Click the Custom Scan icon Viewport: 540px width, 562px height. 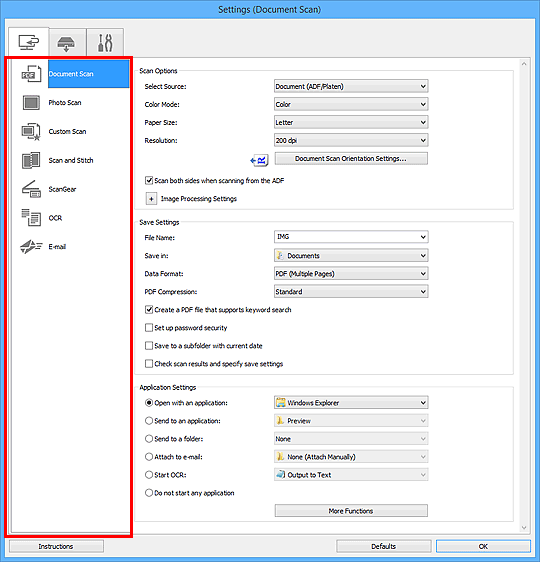pos(31,132)
